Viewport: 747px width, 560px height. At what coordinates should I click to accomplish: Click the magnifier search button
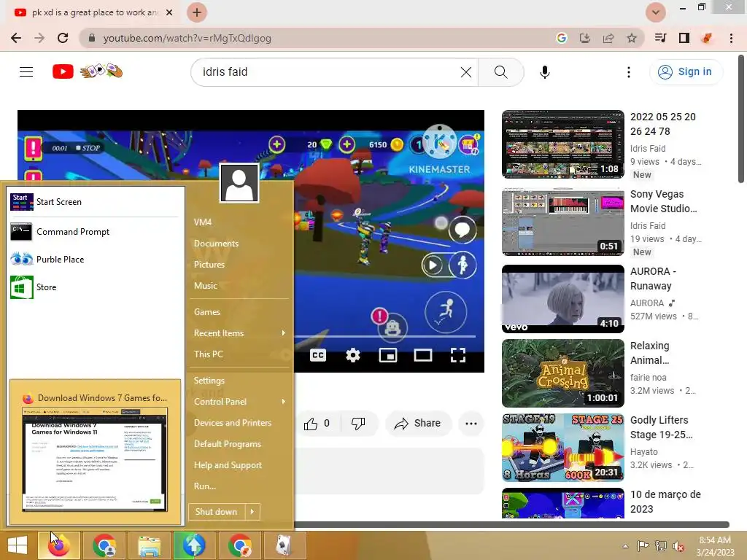tap(500, 72)
